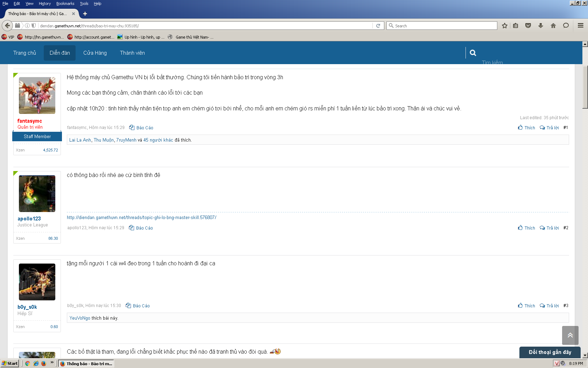Click the Unikey V icon in system tray

pos(556,363)
